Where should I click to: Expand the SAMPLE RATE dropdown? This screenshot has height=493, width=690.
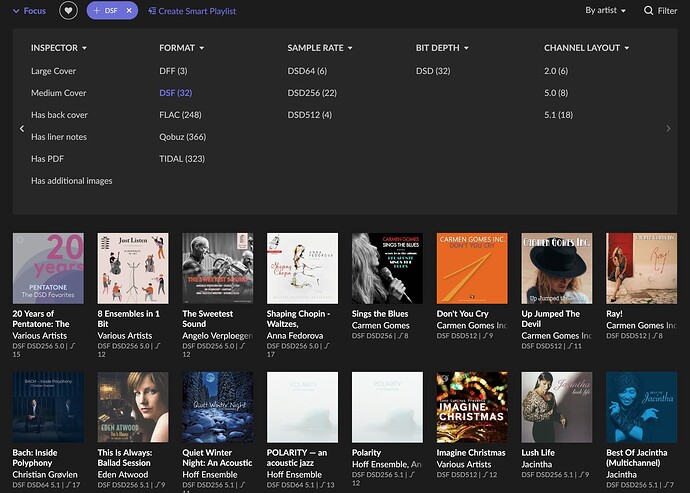coord(320,48)
